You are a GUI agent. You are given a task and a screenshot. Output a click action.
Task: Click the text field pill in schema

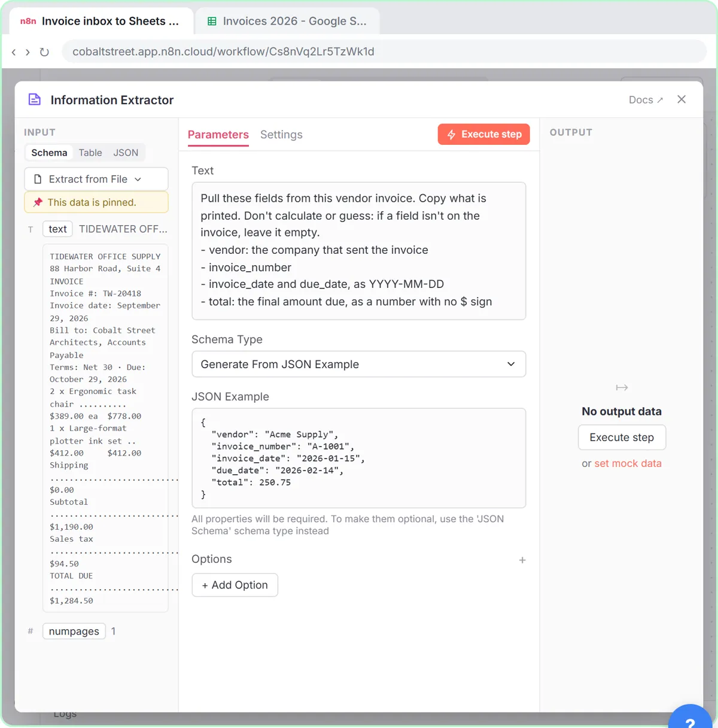[57, 229]
